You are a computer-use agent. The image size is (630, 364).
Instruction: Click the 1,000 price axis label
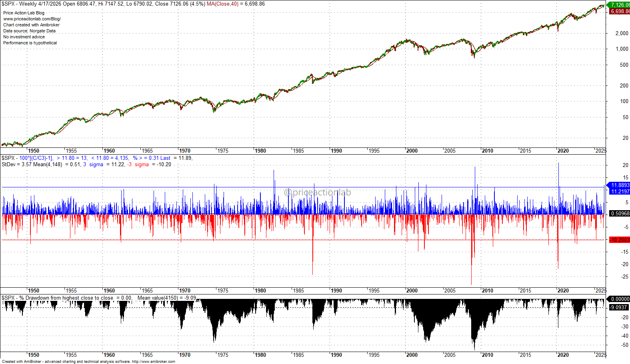(x=622, y=49)
